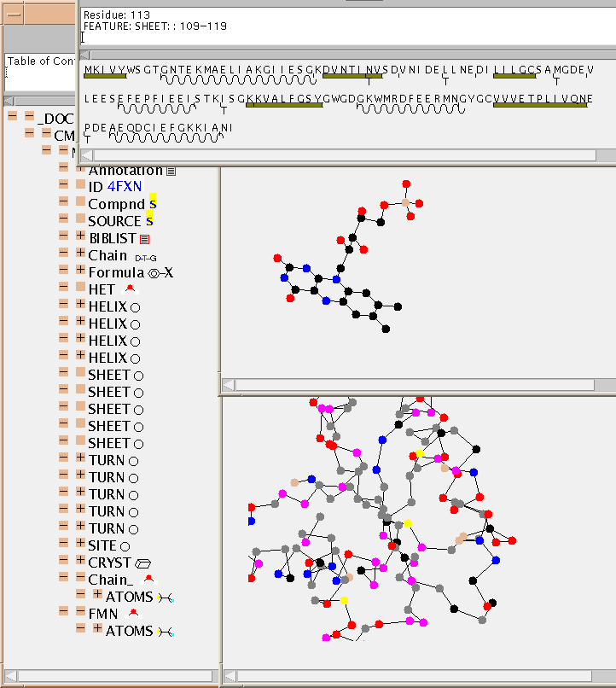Click the D-T-G icon beside Chain

pos(146,257)
